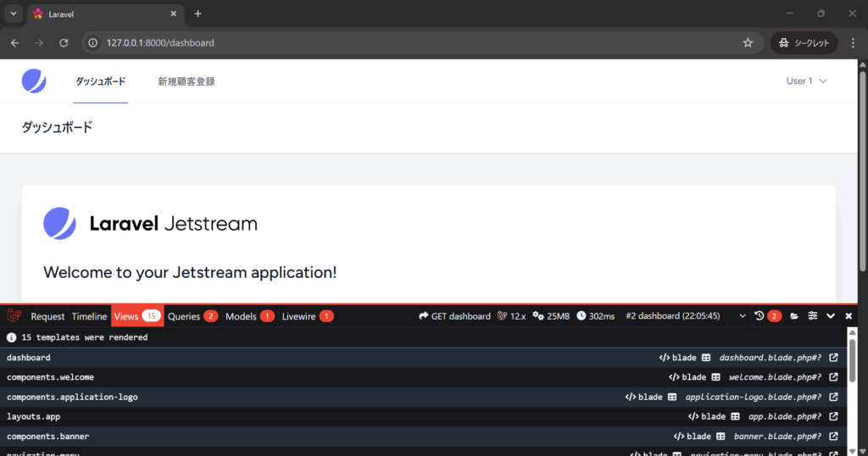Viewport: 868px width, 456px height.
Task: Click the debugbar panel scrollbar thumb
Action: (852, 360)
